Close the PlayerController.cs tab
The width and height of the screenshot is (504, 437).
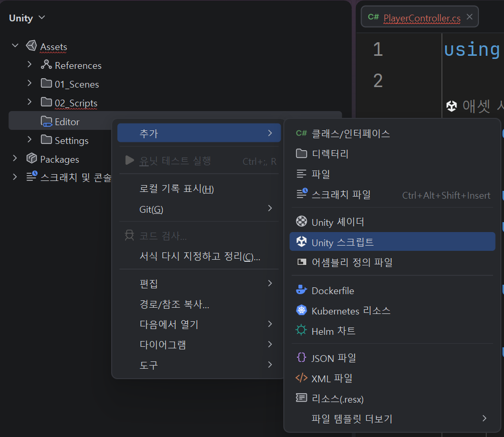tap(470, 17)
